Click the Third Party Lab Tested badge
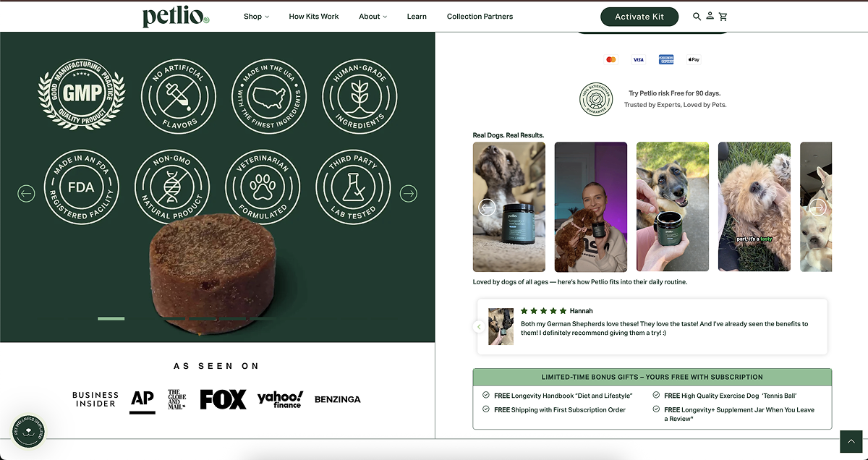 click(353, 187)
